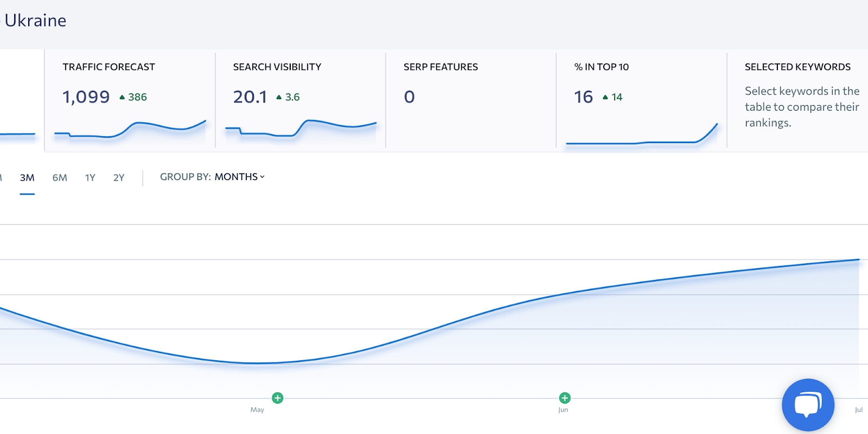Click the % In Top 10 increase indicator 14
The height and width of the screenshot is (434, 868).
(612, 97)
